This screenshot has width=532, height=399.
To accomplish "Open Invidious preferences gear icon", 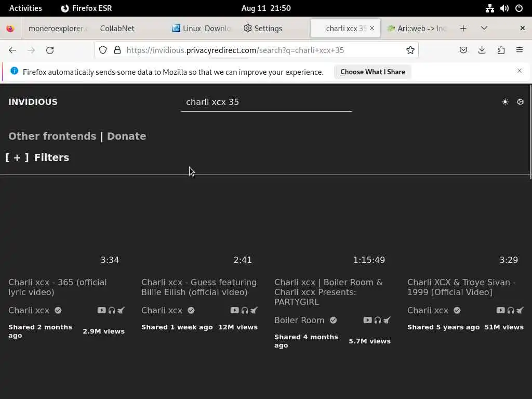I will [520, 102].
